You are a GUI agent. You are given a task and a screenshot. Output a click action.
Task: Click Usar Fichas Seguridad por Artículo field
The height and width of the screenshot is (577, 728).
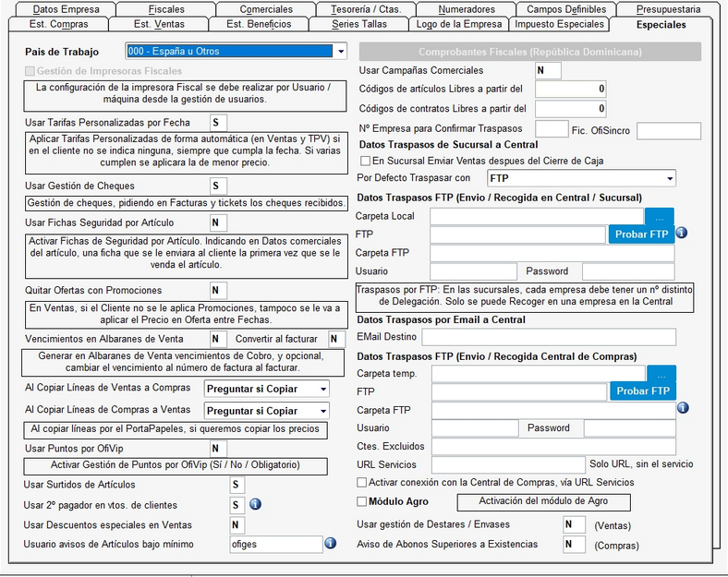coord(218,223)
